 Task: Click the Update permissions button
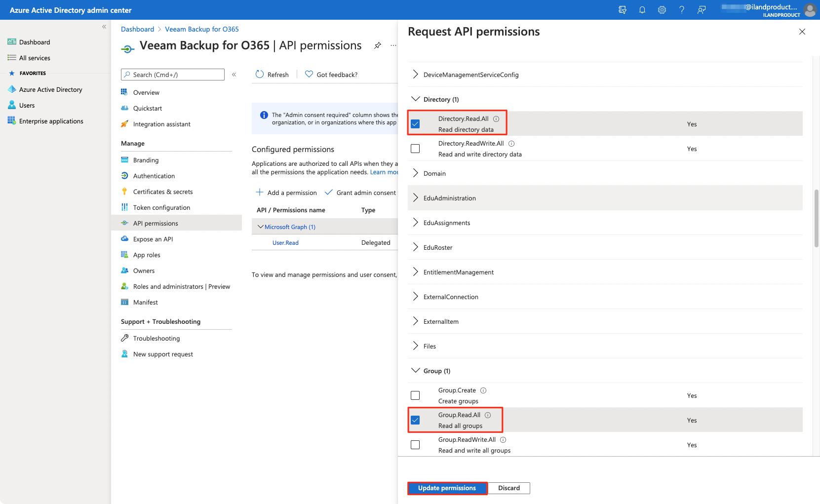(447, 488)
